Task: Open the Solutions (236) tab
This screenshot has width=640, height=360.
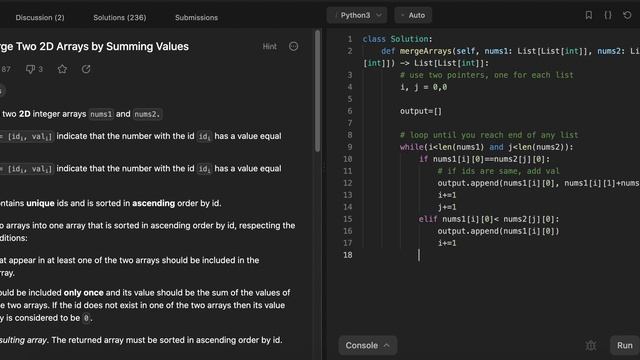Action: coord(120,18)
